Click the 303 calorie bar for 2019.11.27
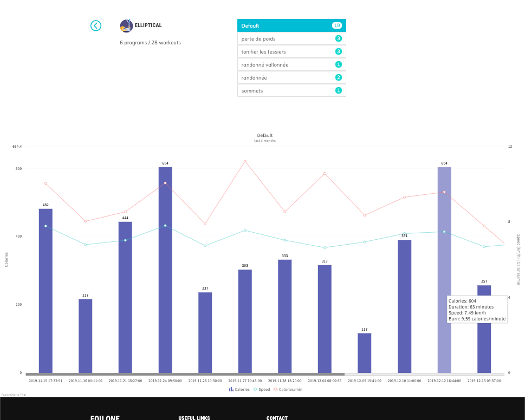 click(245, 321)
